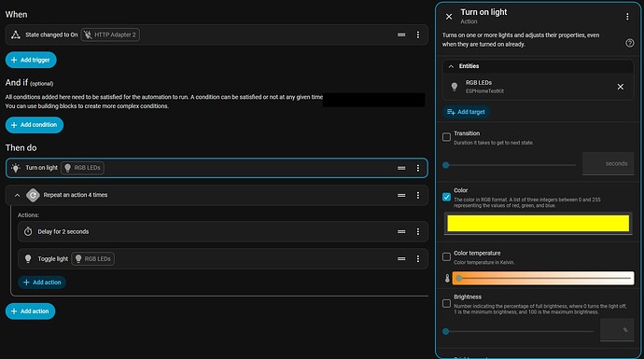The height and width of the screenshot is (359, 644).
Task: Click the bulb icon of the Toggle light action
Action: tap(28, 259)
